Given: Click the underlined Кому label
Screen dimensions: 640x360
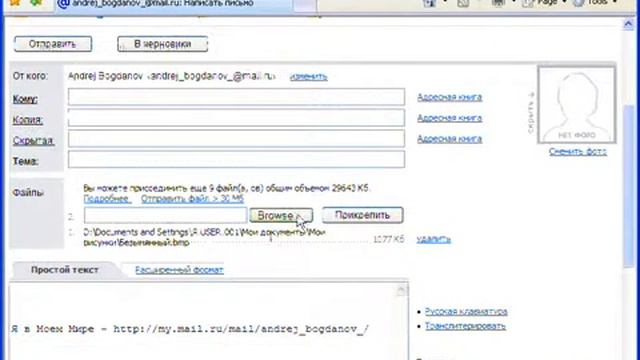Looking at the screenshot, I should 25,99.
